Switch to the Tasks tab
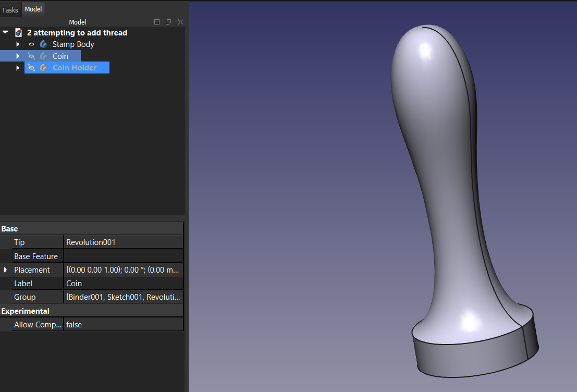The height and width of the screenshot is (392, 577). [10, 10]
